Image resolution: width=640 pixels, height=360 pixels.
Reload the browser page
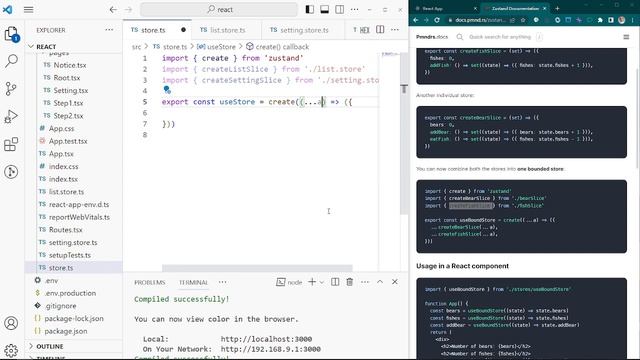tap(437, 20)
